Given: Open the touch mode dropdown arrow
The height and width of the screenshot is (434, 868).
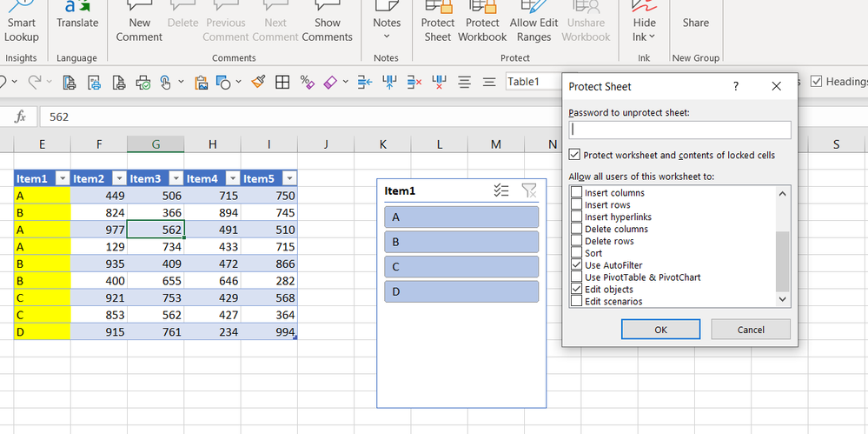Looking at the screenshot, I should [x=181, y=82].
